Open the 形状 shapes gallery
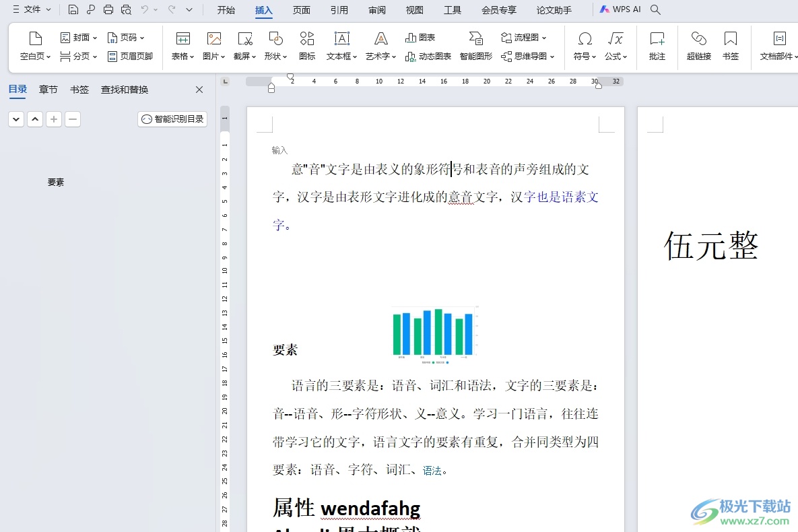798x532 pixels. click(276, 46)
